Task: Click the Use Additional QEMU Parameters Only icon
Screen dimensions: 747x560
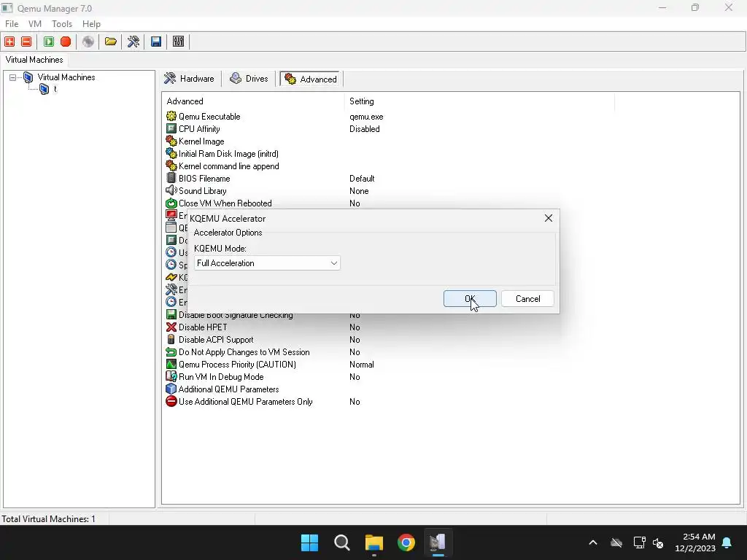Action: point(171,402)
